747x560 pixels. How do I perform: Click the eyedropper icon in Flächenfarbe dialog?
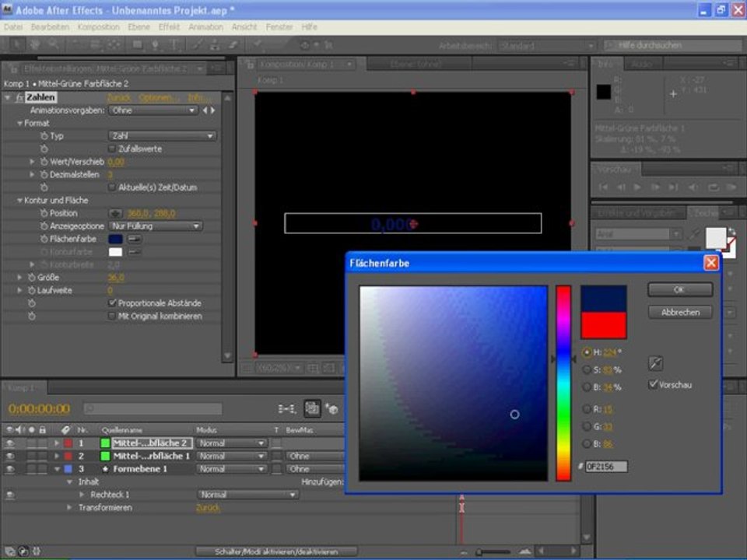(656, 363)
